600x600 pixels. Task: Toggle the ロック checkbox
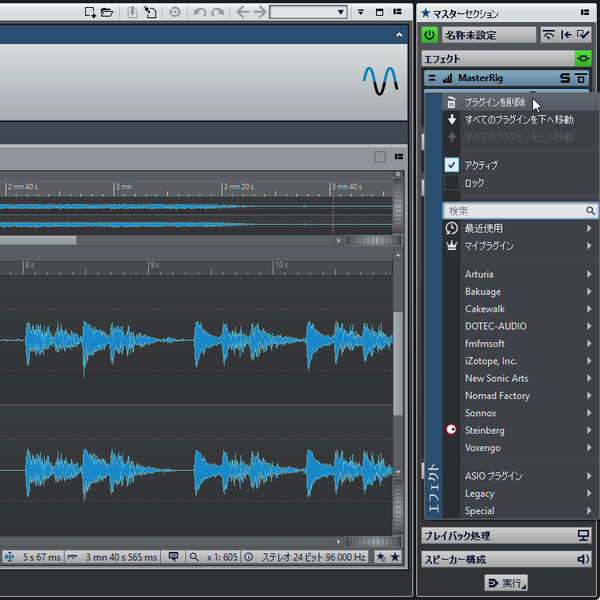coord(452,183)
